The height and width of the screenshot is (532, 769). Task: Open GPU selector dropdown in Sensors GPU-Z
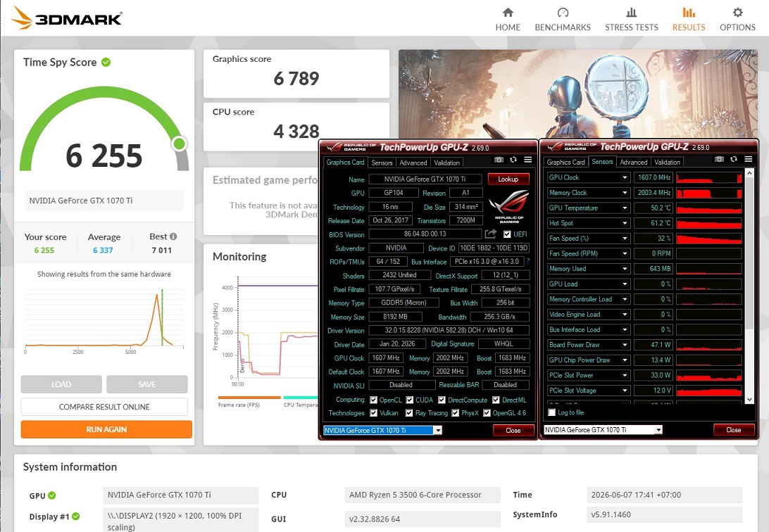tap(658, 430)
